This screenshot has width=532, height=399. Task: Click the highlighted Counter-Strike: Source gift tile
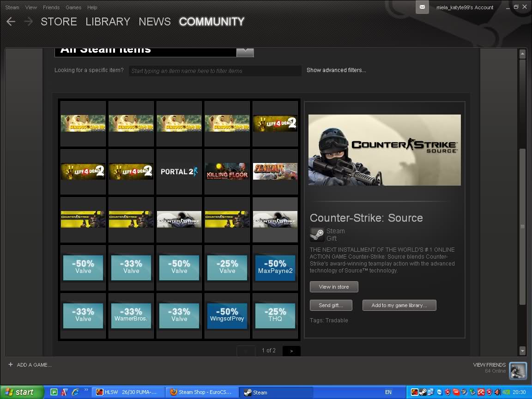[x=275, y=219]
